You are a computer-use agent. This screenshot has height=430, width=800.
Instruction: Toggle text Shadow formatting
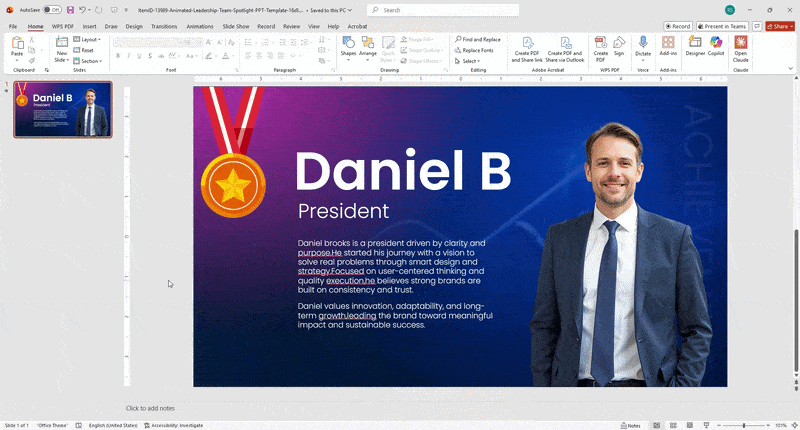(150, 56)
